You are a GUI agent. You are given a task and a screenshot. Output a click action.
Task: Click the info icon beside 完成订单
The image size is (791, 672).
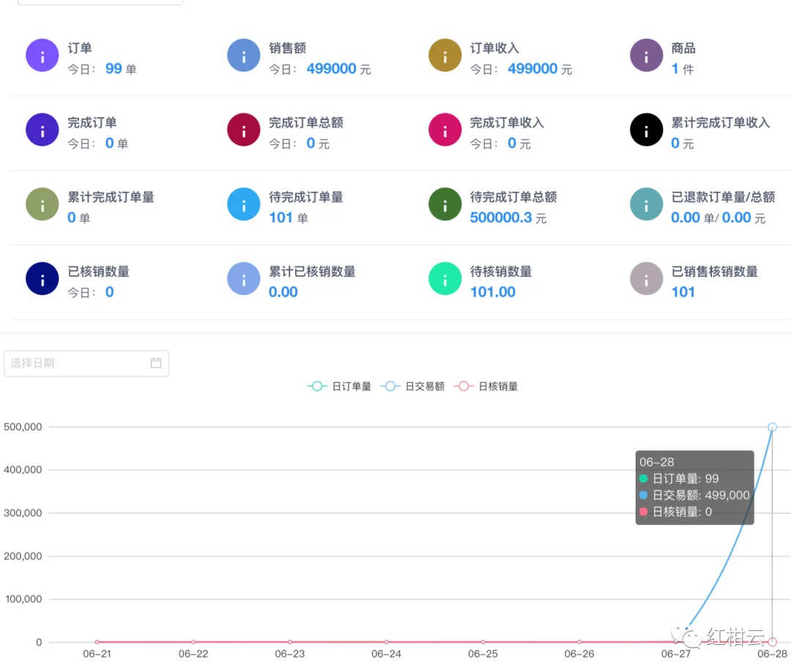click(x=42, y=130)
